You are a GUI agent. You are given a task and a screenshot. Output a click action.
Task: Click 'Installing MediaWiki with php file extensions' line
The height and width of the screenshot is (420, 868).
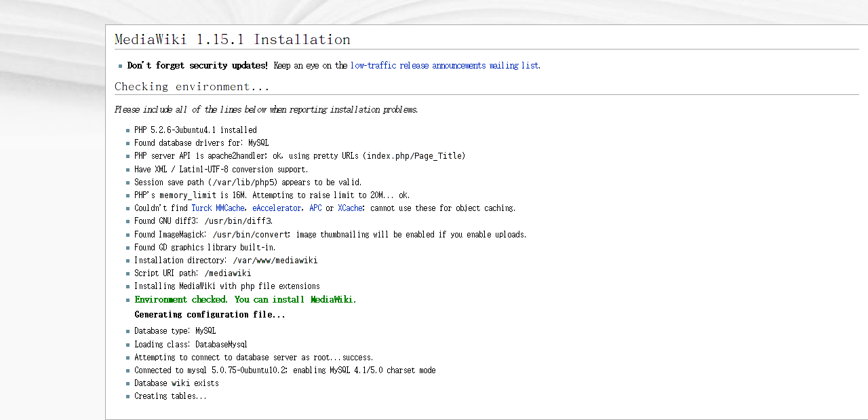[227, 286]
